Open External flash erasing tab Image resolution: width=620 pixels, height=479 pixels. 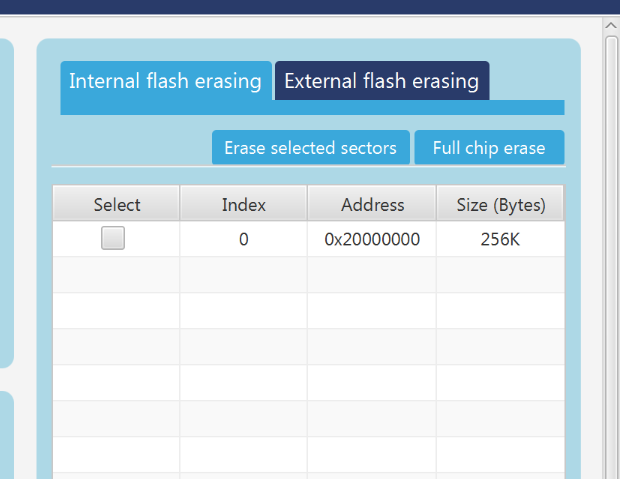point(382,81)
